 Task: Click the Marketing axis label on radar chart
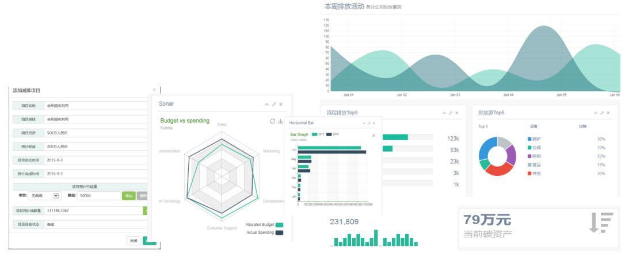coord(272,151)
